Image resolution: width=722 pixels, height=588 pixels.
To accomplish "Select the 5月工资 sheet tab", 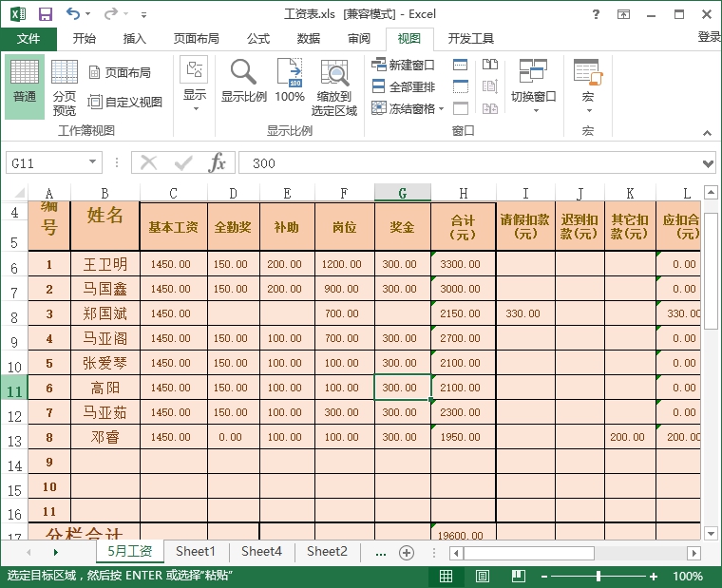I will [130, 551].
